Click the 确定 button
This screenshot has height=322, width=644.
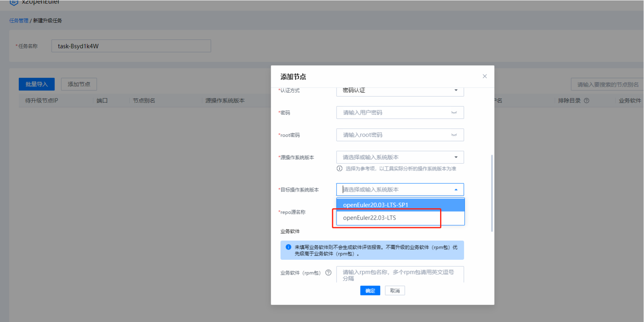(370, 291)
